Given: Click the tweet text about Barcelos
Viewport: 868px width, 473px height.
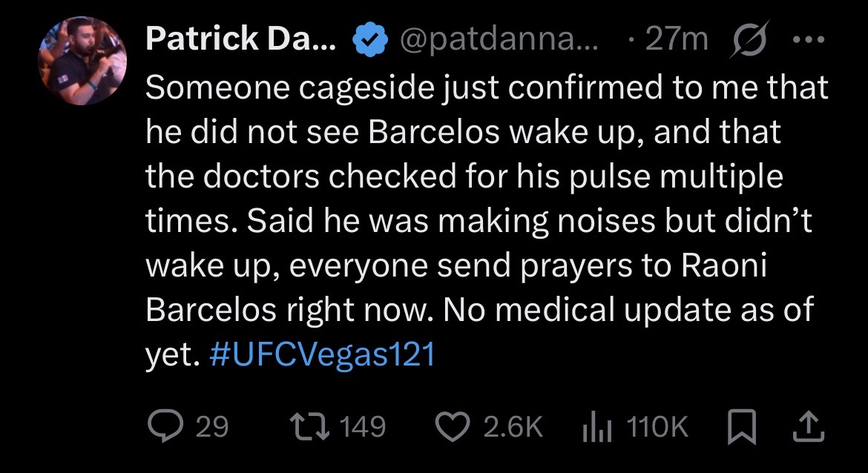Looking at the screenshot, I should [x=487, y=221].
